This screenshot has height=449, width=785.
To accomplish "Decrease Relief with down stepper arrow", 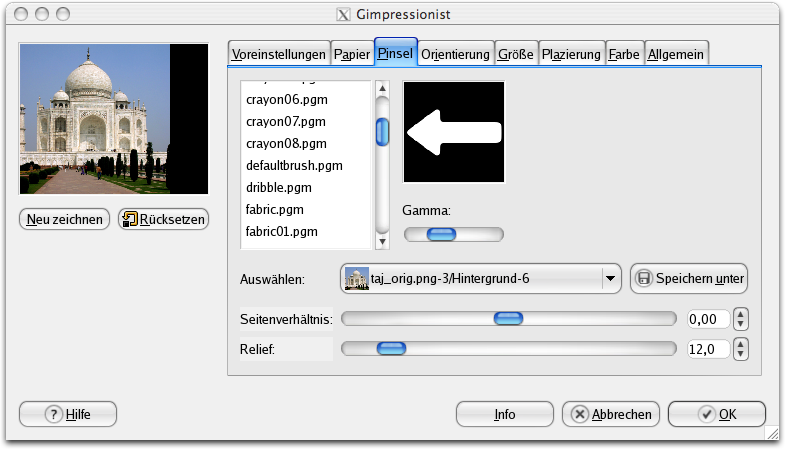I will pyautogui.click(x=741, y=354).
